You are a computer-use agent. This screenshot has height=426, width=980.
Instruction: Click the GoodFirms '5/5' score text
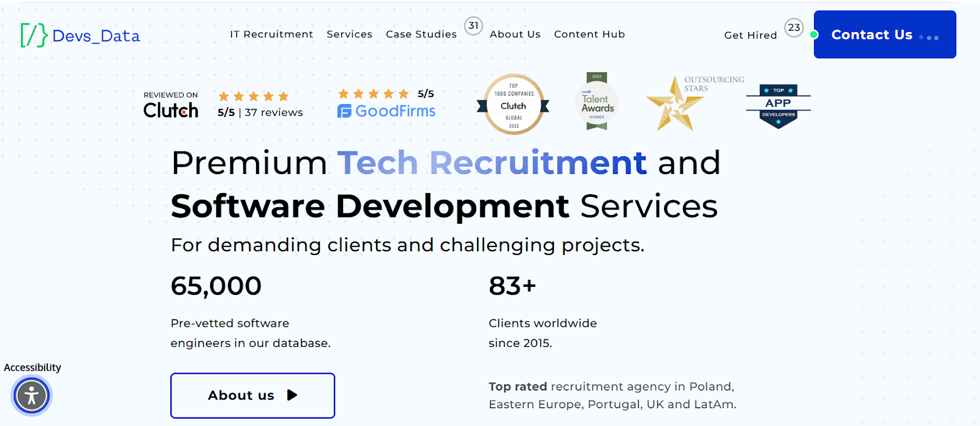[426, 94]
